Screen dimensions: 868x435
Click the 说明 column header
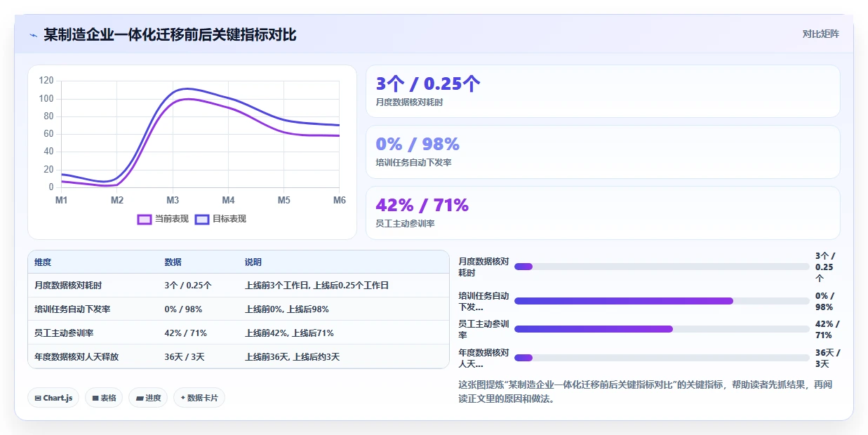click(x=253, y=262)
